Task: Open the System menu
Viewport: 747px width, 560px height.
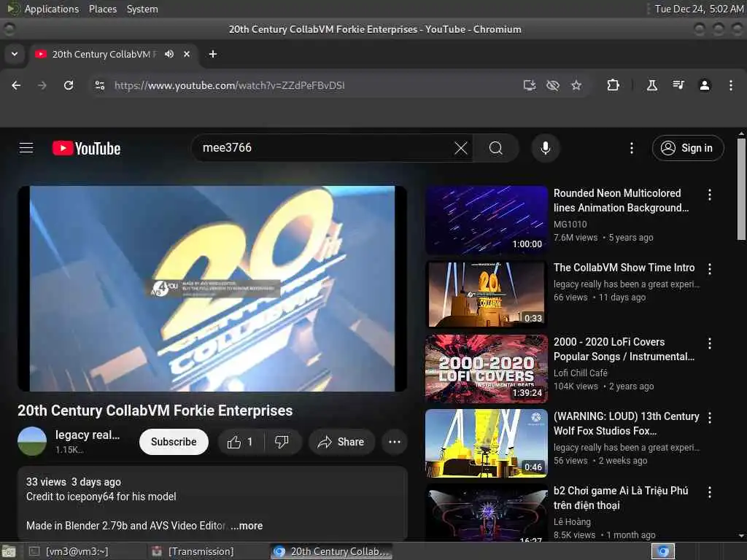Action: [142, 9]
